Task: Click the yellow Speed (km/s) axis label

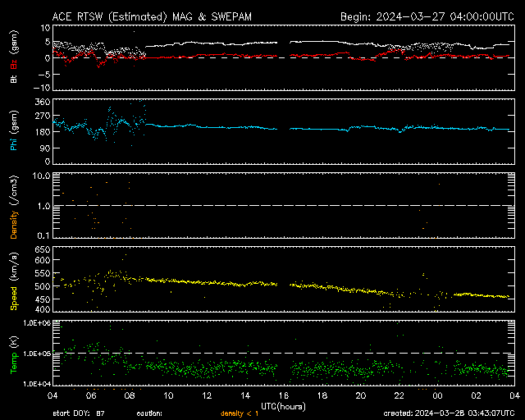Action: [x=13, y=281]
